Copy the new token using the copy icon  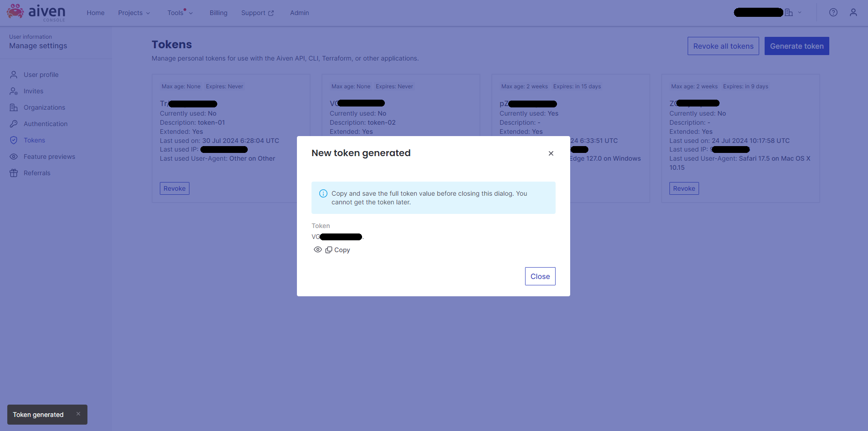329,249
